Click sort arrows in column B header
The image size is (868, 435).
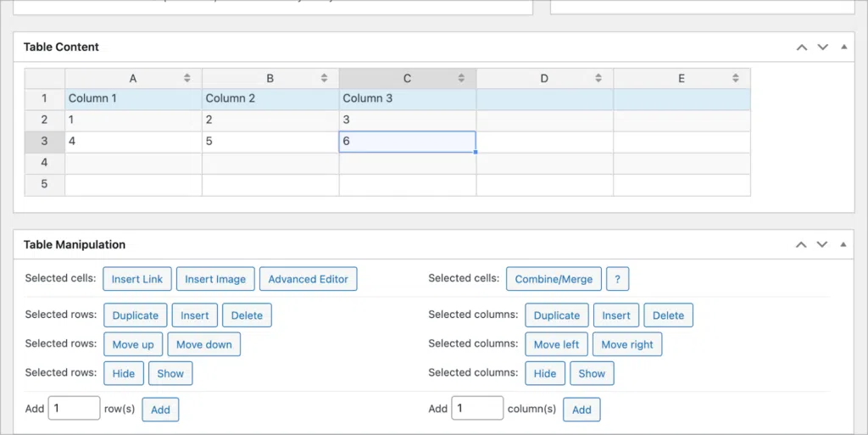[325, 78]
